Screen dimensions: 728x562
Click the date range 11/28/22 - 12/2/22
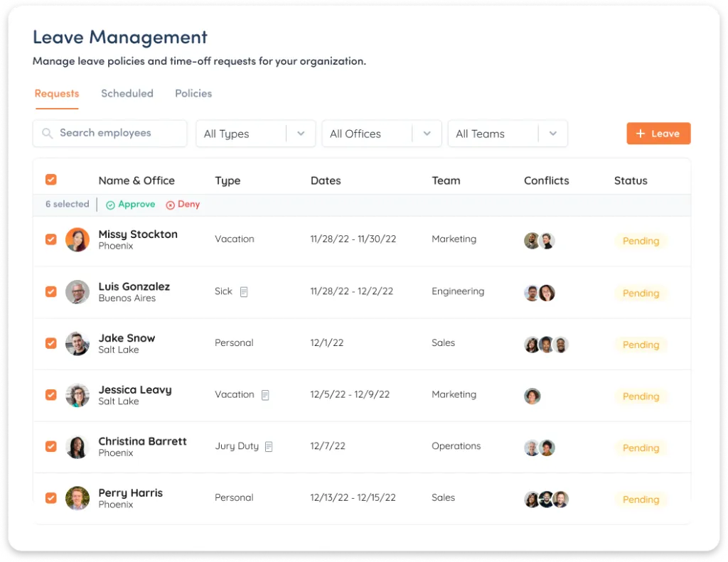[x=351, y=291]
